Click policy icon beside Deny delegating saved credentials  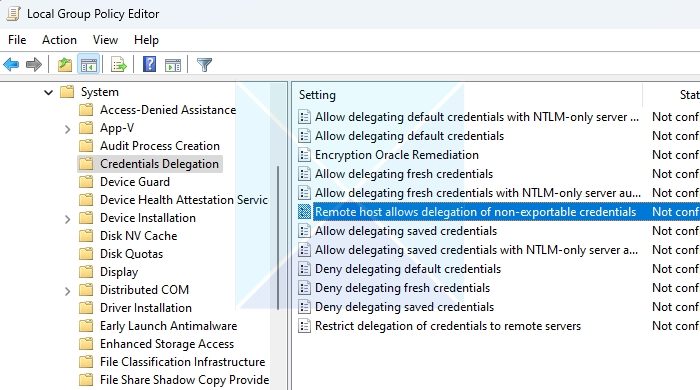(304, 307)
